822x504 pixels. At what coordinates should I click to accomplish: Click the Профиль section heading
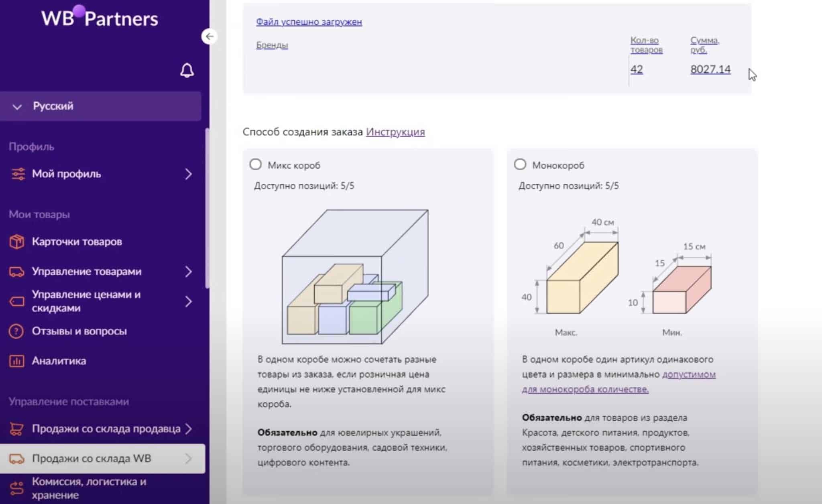point(31,147)
